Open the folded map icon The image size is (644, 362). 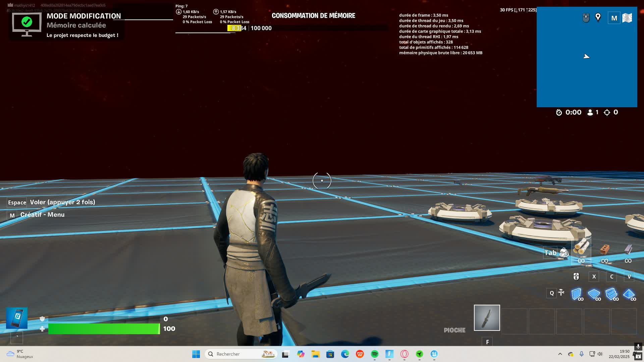(x=627, y=18)
